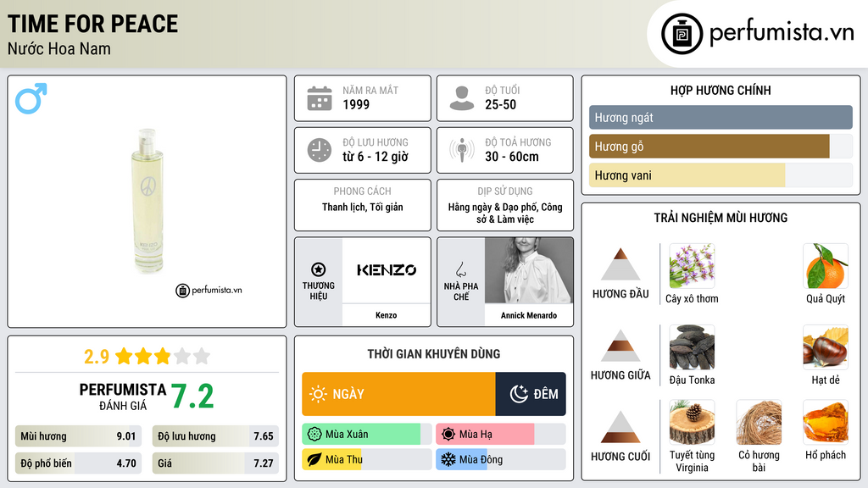Click the 1999 release year value

(x=356, y=104)
